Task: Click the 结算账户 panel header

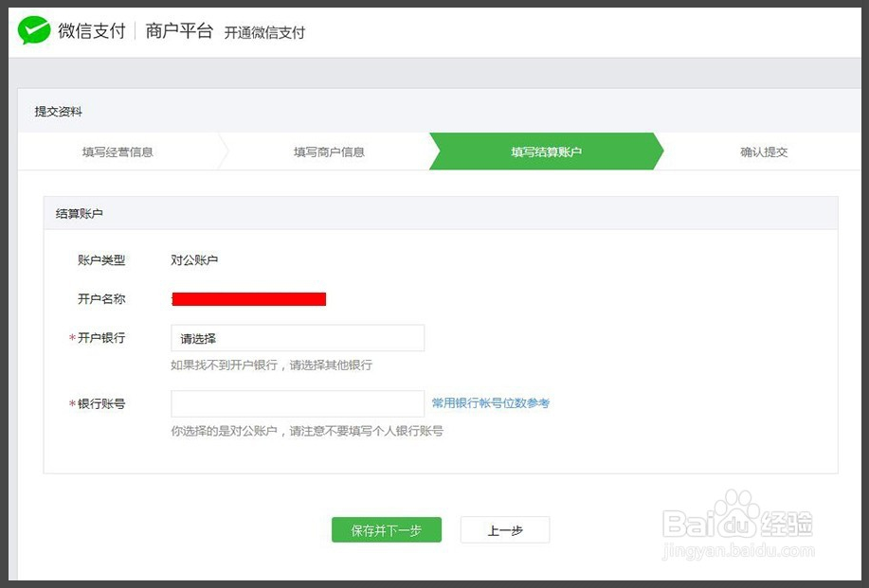Action: 80,214
